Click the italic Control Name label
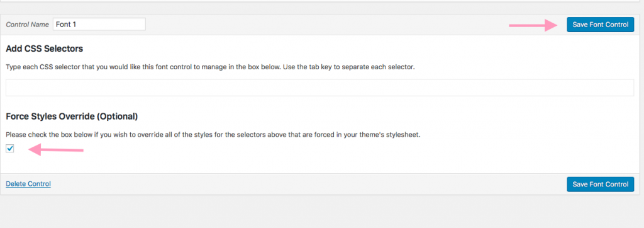Screen dimensions: 644x228 (27, 25)
